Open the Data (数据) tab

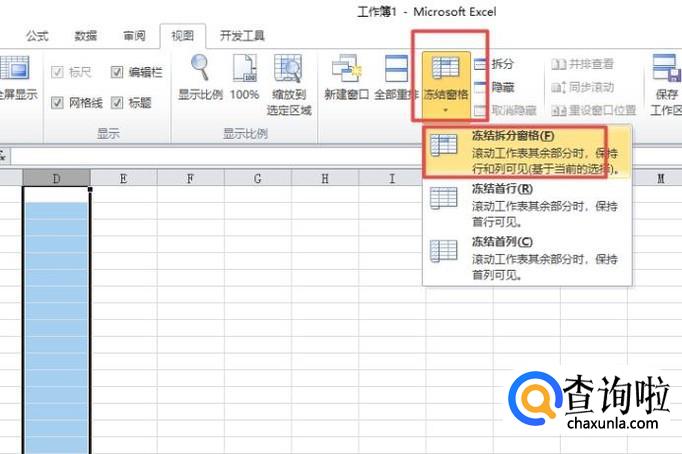(x=85, y=36)
